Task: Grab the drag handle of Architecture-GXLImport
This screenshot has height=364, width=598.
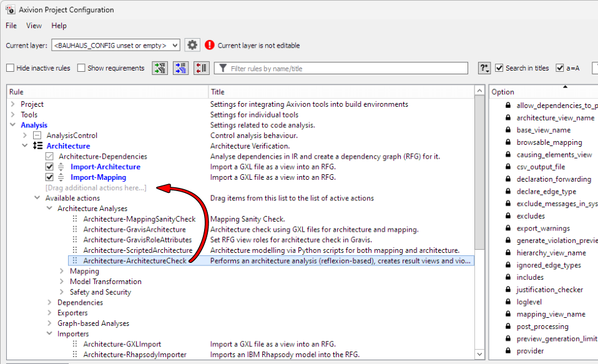Action: pyautogui.click(x=75, y=344)
